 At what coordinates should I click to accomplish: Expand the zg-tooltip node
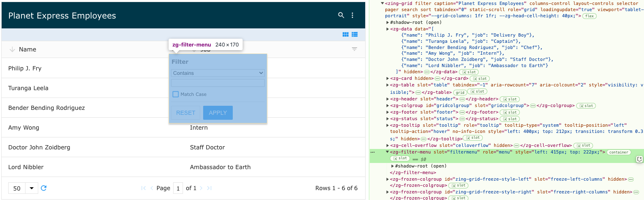pos(387,125)
